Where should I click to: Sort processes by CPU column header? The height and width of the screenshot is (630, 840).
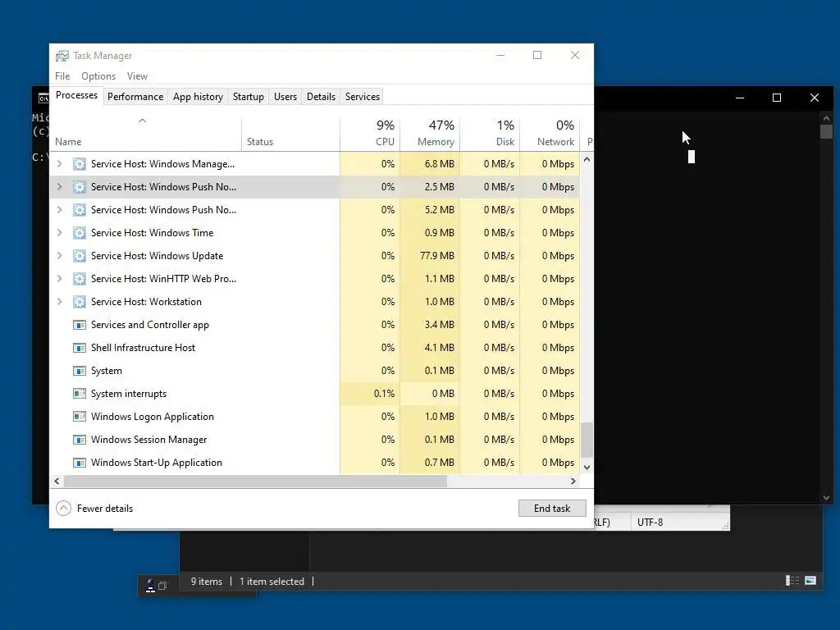click(x=370, y=134)
